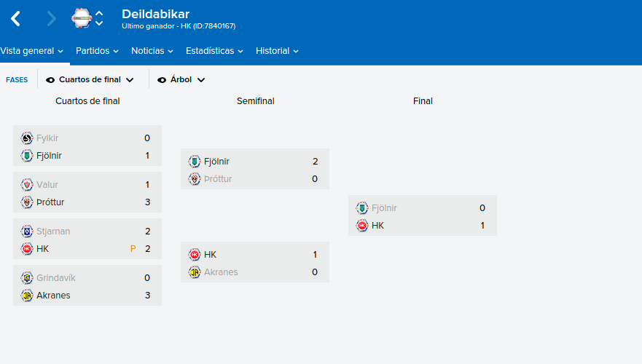Click the Valur club badge
Image resolution: width=642 pixels, height=364 pixels.
(x=27, y=185)
